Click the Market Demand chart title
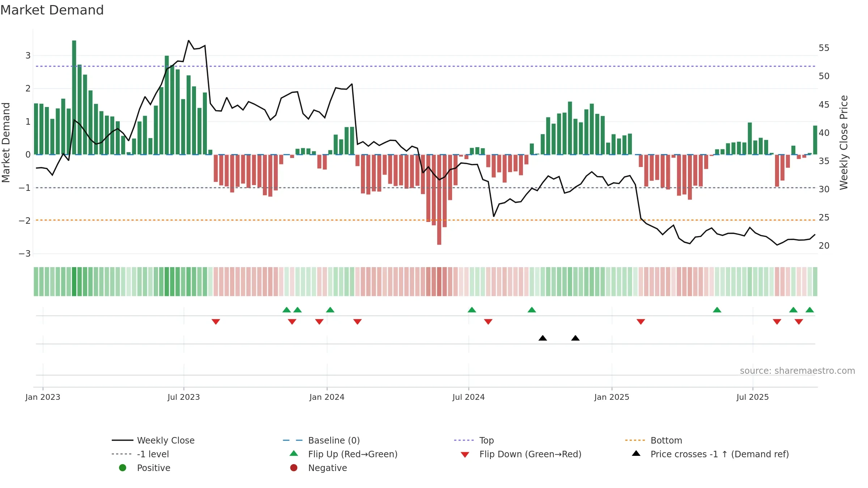 click(x=52, y=10)
